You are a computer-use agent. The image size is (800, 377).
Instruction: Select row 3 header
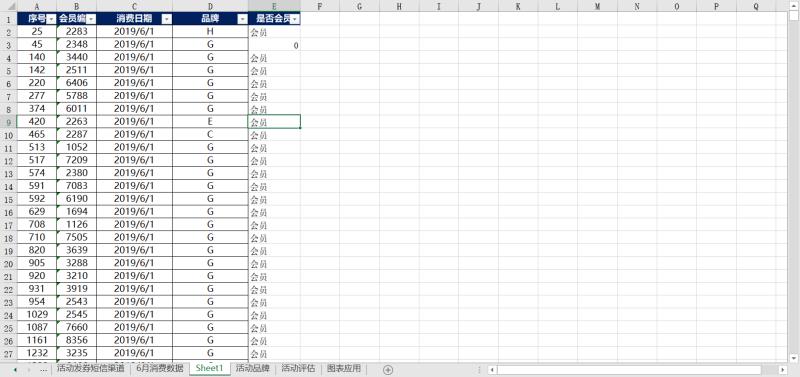click(8, 44)
